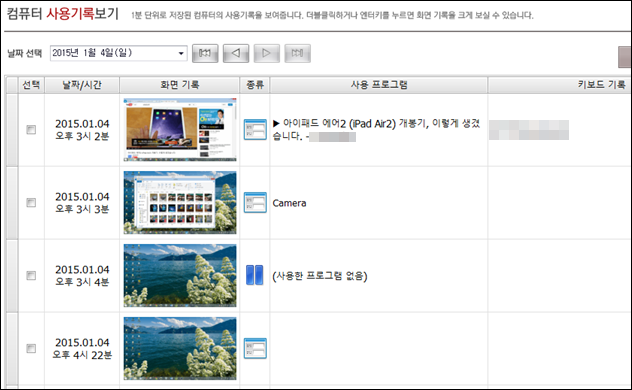
Task: Check the box for 오후 4시 22분 record
Action: point(31,349)
